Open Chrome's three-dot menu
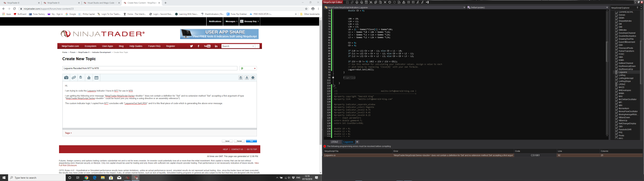644x181 pixels. point(318,9)
